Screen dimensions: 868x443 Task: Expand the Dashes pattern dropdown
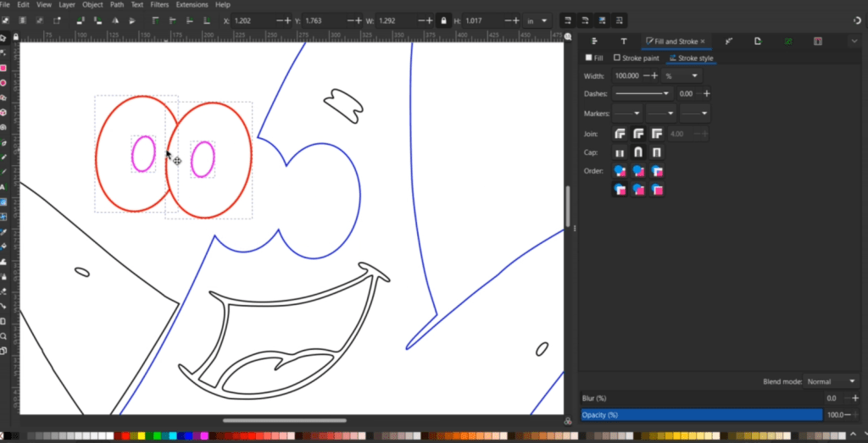click(x=642, y=94)
